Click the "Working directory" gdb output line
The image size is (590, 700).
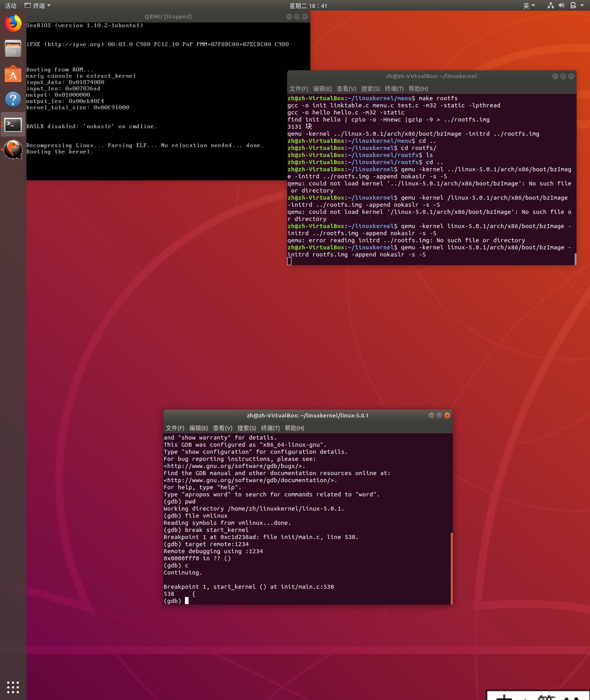click(254, 509)
